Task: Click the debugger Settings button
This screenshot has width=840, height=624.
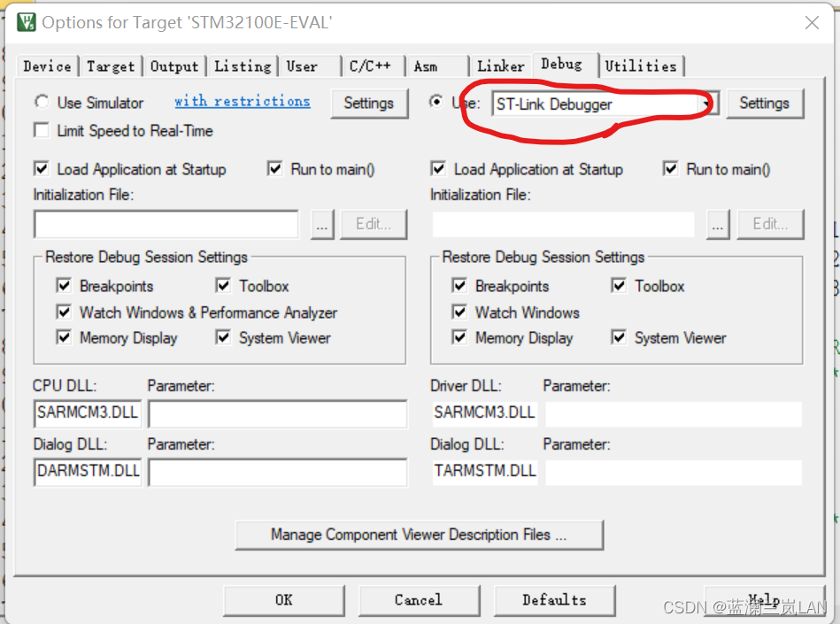Action: click(764, 103)
